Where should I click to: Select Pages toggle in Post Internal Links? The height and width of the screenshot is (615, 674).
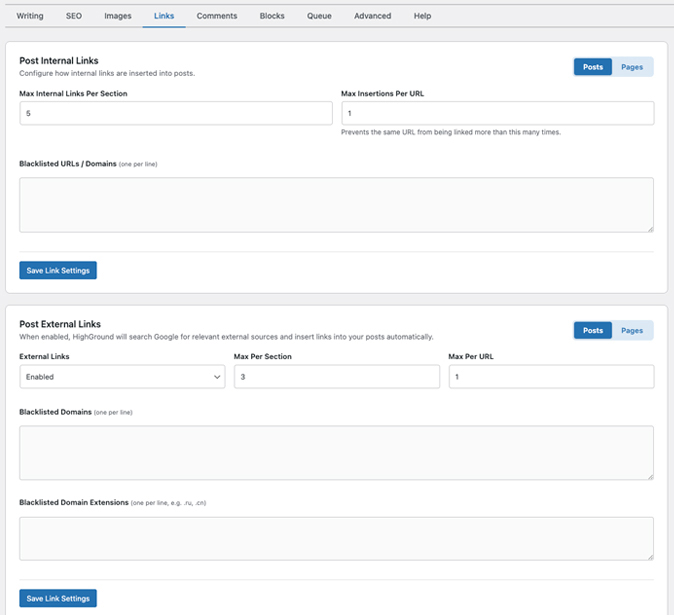[x=632, y=67]
